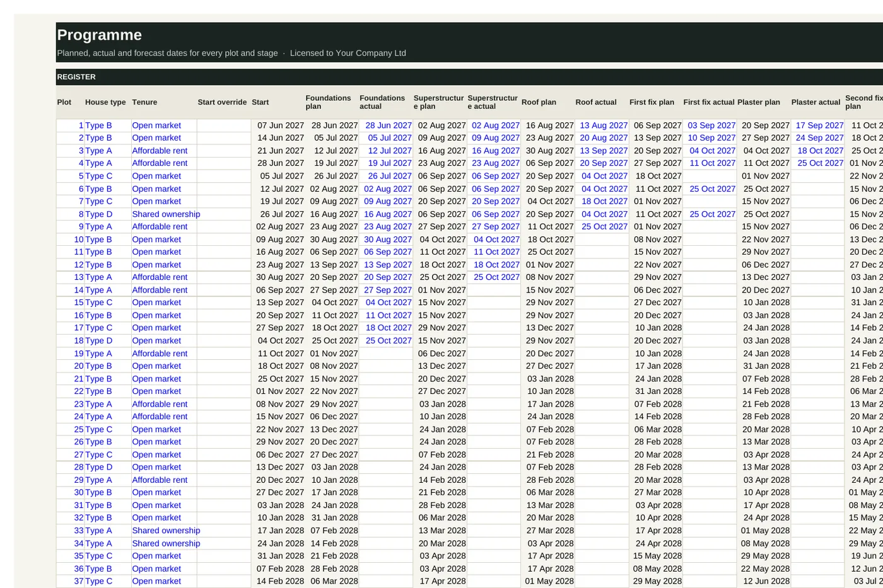This screenshot has width=883, height=588.
Task: Click plot 19 Type A link
Action: (98, 354)
